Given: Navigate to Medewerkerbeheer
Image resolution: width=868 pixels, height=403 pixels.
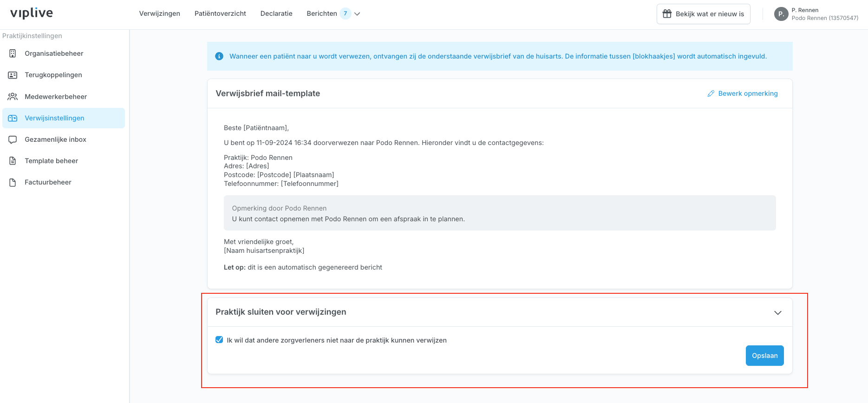Looking at the screenshot, I should coord(64,97).
